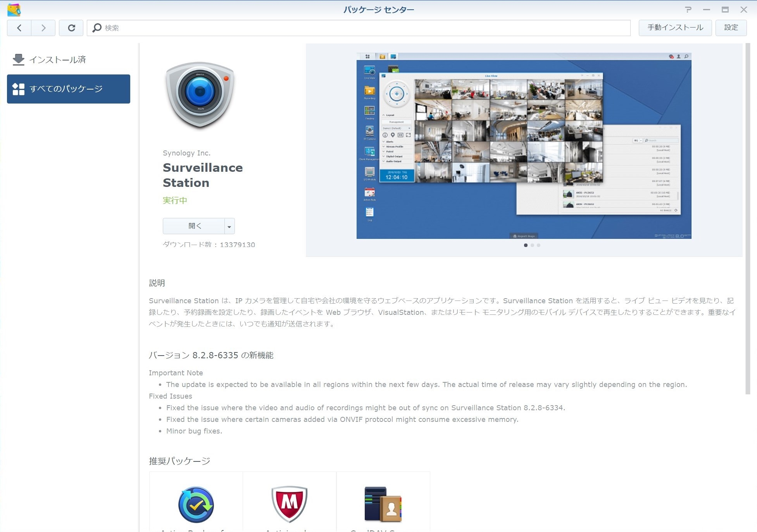Click the refresh button

(x=71, y=28)
